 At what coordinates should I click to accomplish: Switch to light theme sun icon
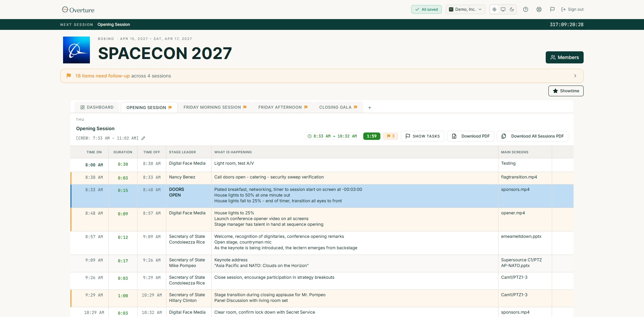pyautogui.click(x=494, y=9)
